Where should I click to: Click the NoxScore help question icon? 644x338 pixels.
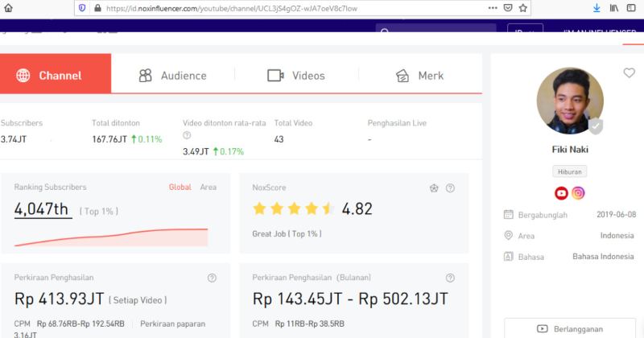pos(450,188)
